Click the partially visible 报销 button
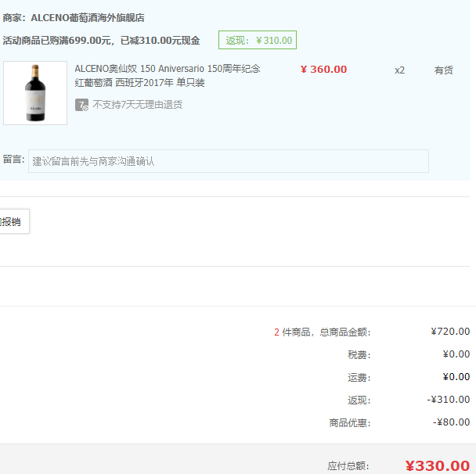476x474 pixels. pyautogui.click(x=15, y=221)
